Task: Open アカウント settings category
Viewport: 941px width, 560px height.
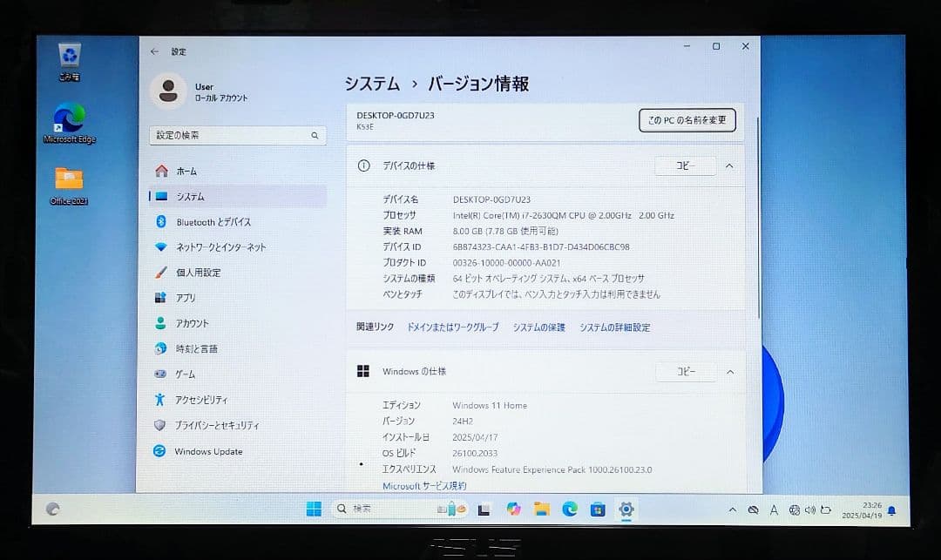Action: click(x=238, y=323)
